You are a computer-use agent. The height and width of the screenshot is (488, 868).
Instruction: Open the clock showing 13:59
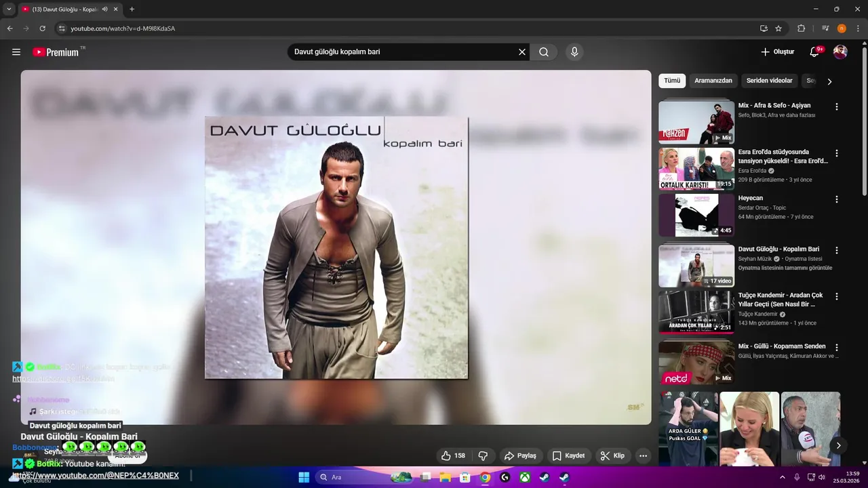846,477
